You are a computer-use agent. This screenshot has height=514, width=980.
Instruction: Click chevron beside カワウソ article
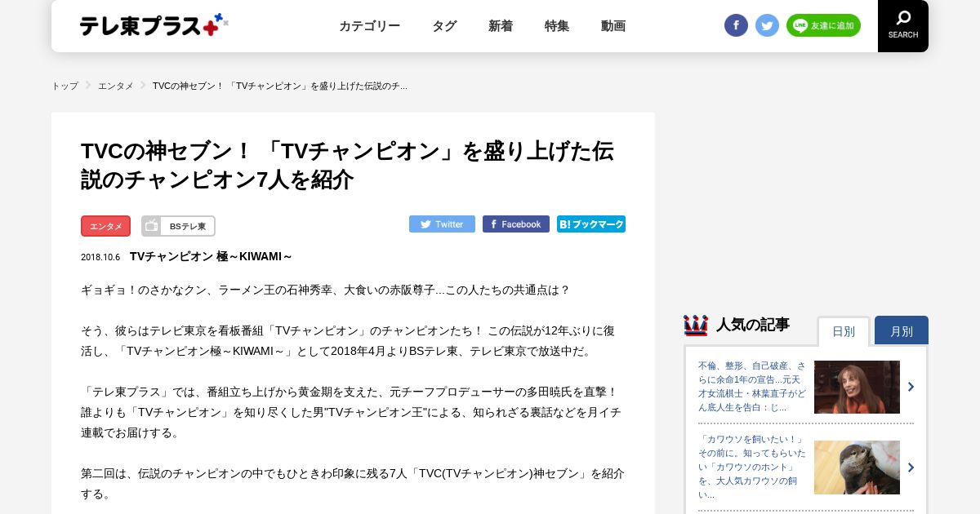pyautogui.click(x=911, y=467)
